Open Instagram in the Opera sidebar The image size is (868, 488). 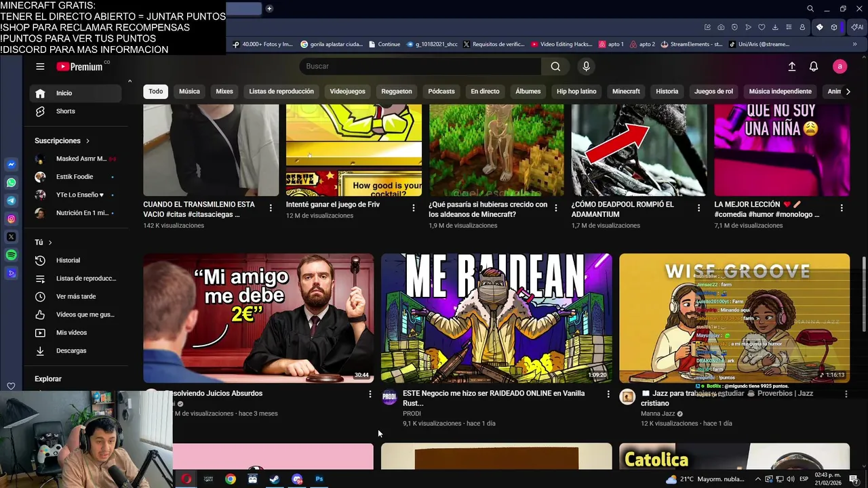pos(11,219)
